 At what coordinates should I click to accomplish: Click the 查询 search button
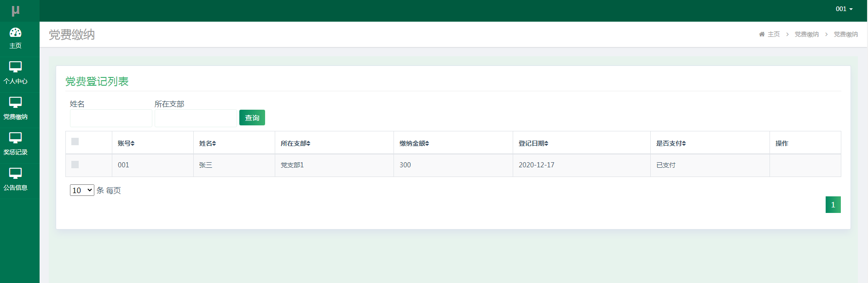click(252, 118)
